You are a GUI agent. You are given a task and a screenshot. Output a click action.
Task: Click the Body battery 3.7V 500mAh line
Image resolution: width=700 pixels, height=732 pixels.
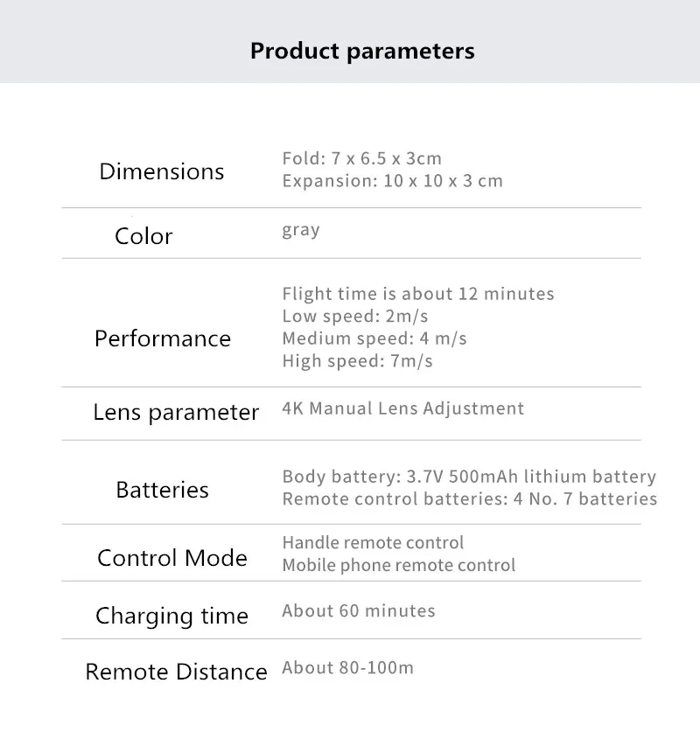469,477
